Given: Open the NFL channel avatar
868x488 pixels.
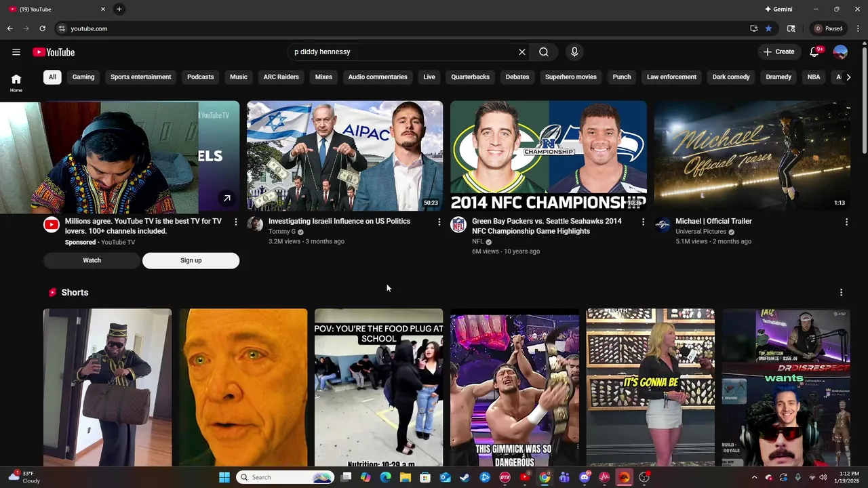Looking at the screenshot, I should [x=458, y=224].
